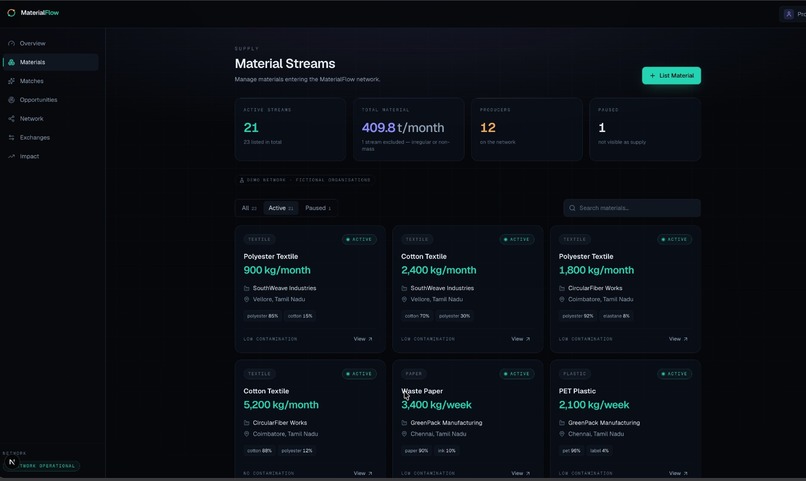Click CircularFiber Works on 1,800 kg/month card
The width and height of the screenshot is (806, 481).
(595, 288)
